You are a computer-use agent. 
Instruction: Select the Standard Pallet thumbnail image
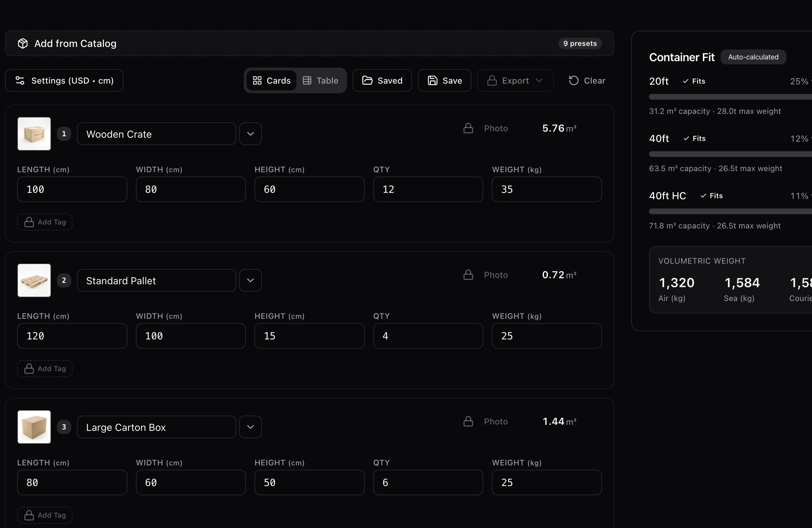point(34,280)
